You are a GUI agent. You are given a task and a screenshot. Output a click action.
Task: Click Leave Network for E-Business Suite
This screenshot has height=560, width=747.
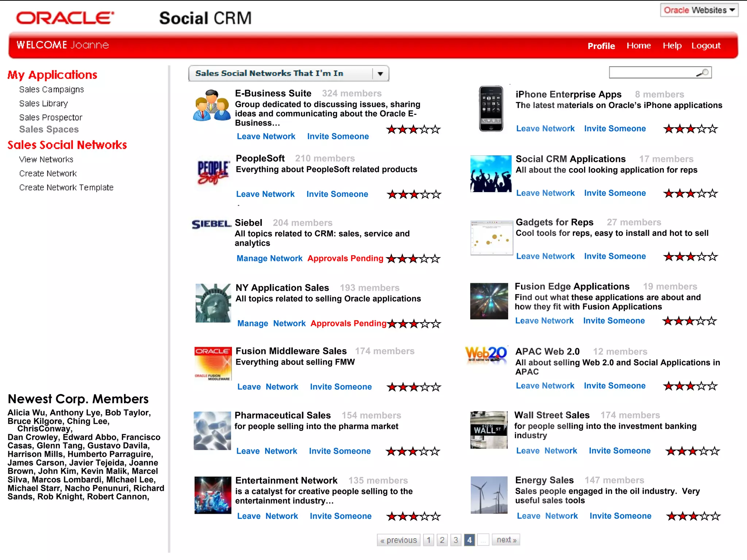pyautogui.click(x=266, y=136)
